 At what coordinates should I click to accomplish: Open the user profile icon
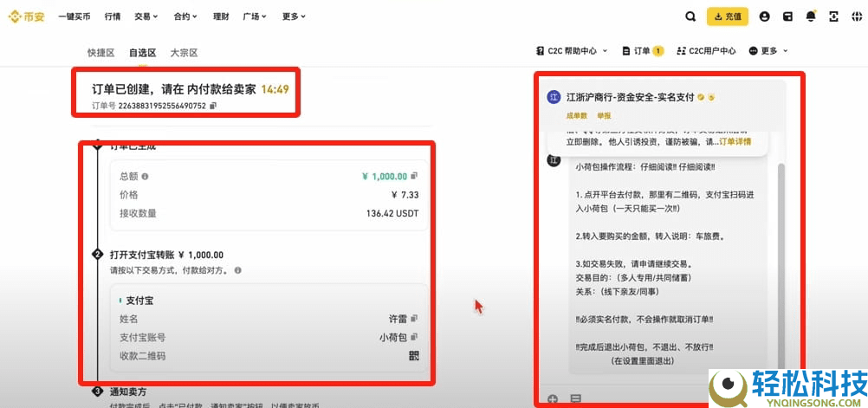(765, 16)
